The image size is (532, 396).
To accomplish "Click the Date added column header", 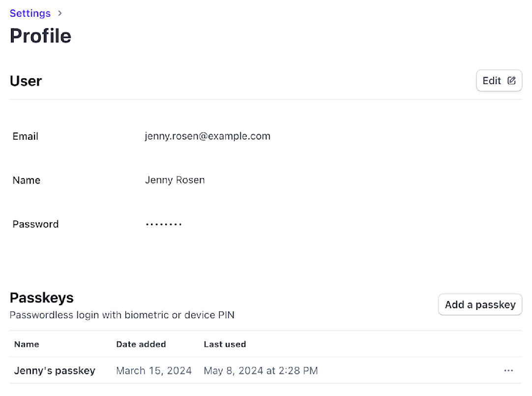I will click(x=141, y=344).
